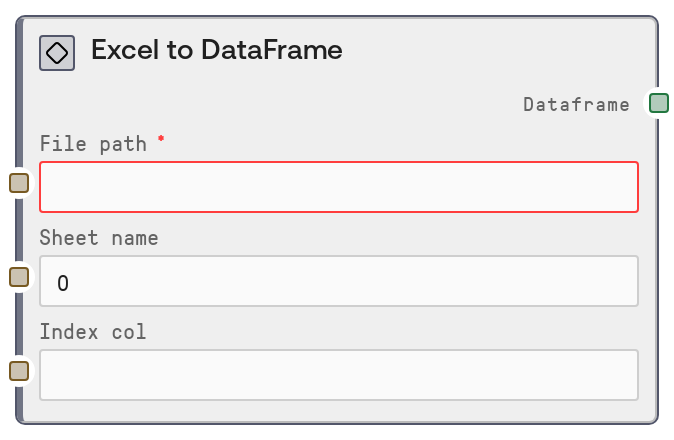Click the Sheet name label
The height and width of the screenshot is (440, 674).
point(99,238)
